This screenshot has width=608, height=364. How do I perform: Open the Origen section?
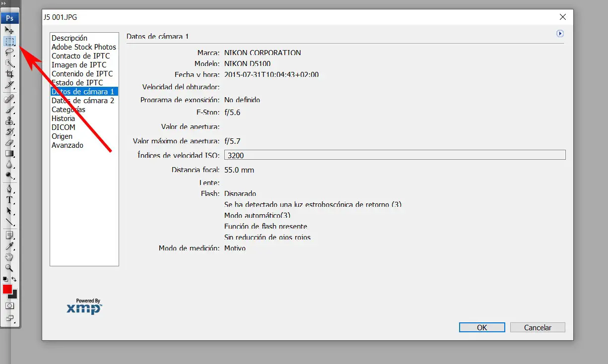pyautogui.click(x=62, y=136)
